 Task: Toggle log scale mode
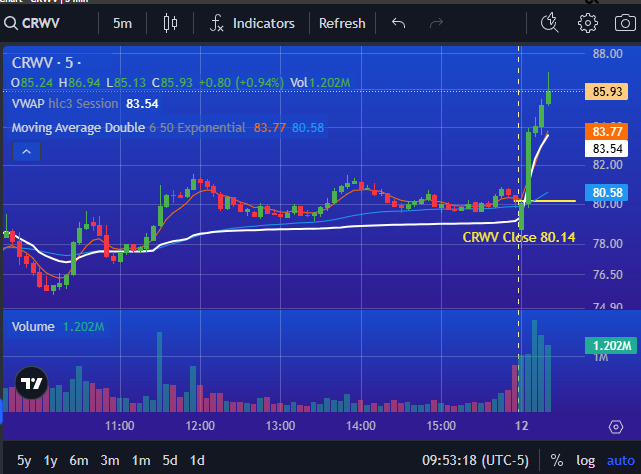585,461
